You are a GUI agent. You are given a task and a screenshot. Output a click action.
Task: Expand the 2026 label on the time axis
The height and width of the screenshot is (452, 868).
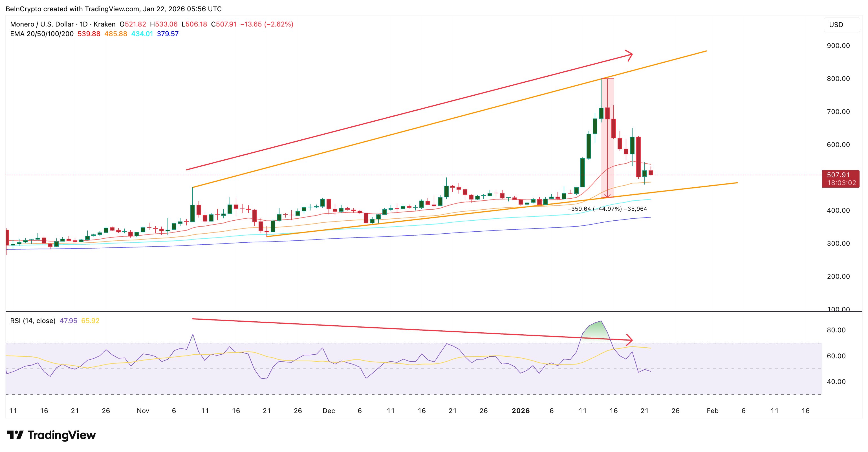point(521,411)
